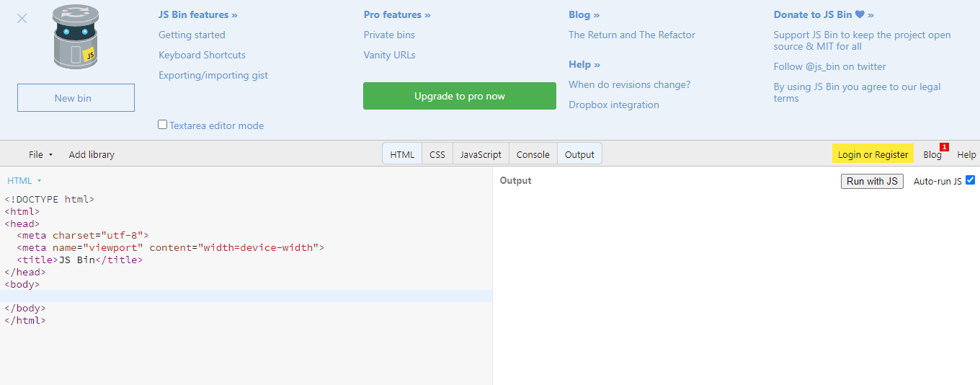
Task: Close the welcome panel with X icon
Action: click(x=22, y=18)
